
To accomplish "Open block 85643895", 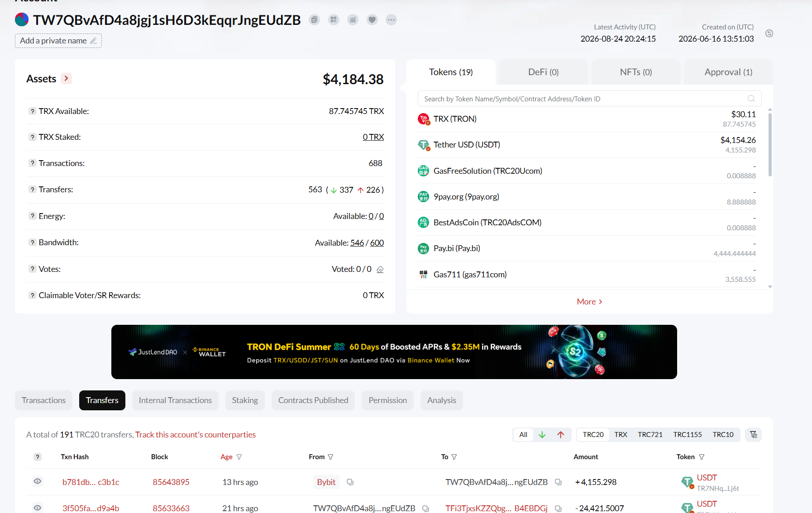I will coord(171,482).
